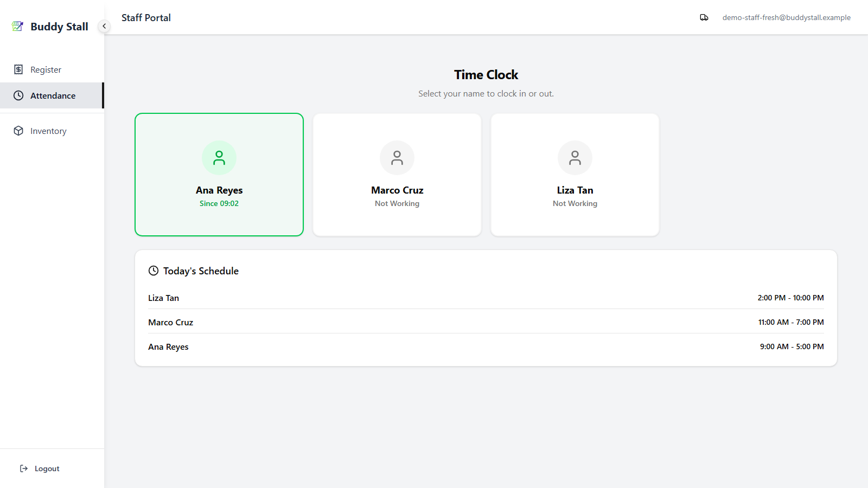Click Marco Cruz's avatar icon

point(397,158)
